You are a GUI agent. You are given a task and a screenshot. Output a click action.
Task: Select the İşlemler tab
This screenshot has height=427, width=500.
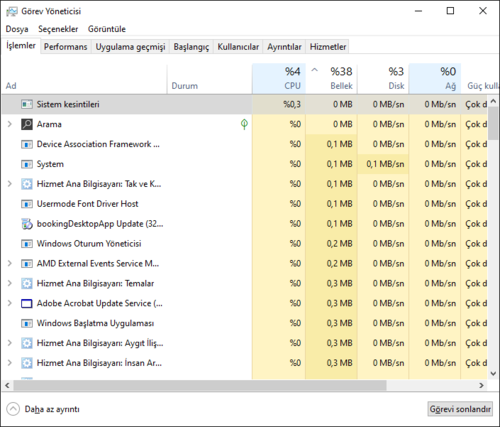pyautogui.click(x=21, y=46)
